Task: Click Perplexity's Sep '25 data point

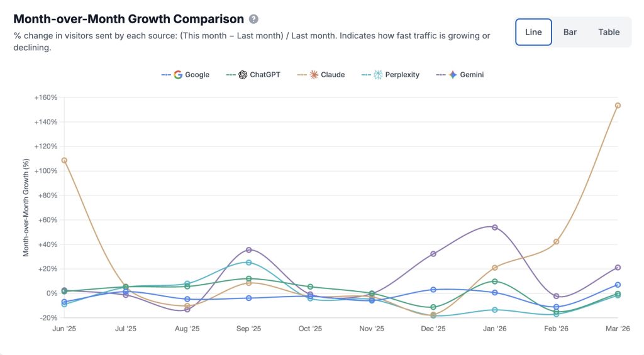Action: 248,262
